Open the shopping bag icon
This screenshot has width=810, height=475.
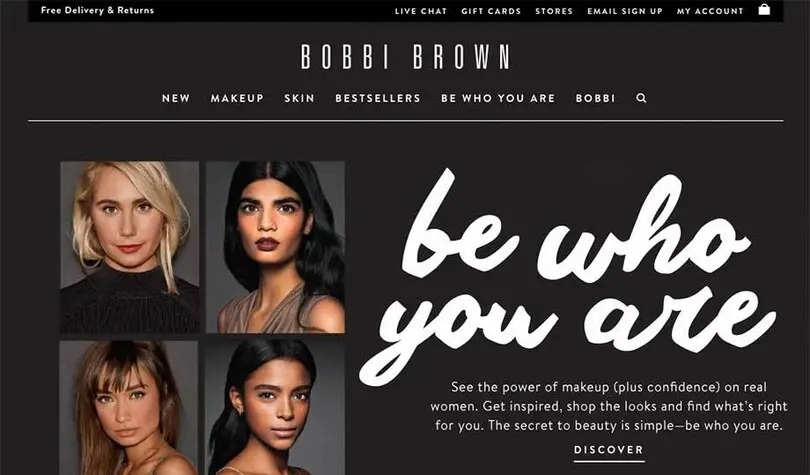click(764, 9)
